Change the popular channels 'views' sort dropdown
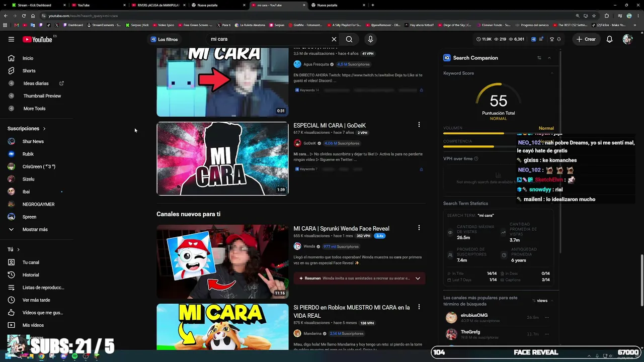 tap(543, 301)
